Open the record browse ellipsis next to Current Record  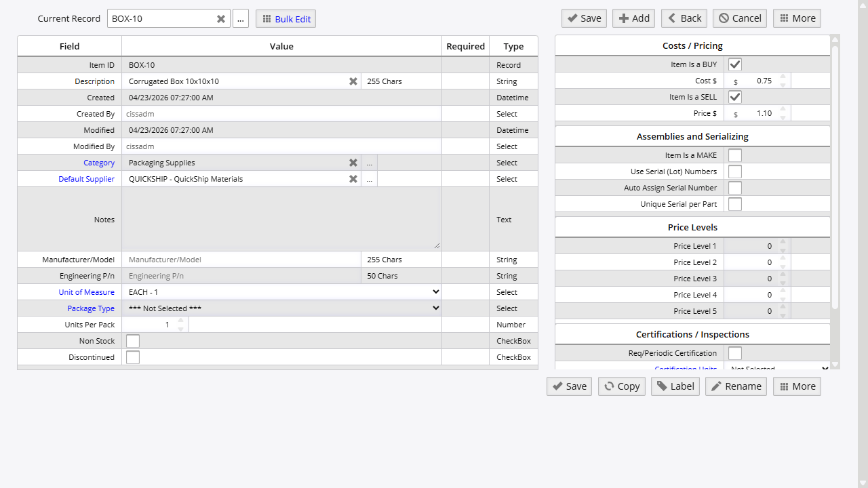click(x=240, y=18)
